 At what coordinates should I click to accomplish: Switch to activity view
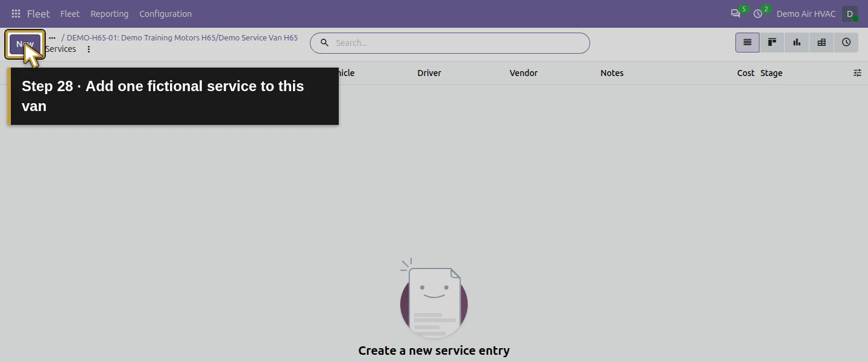pyautogui.click(x=846, y=42)
